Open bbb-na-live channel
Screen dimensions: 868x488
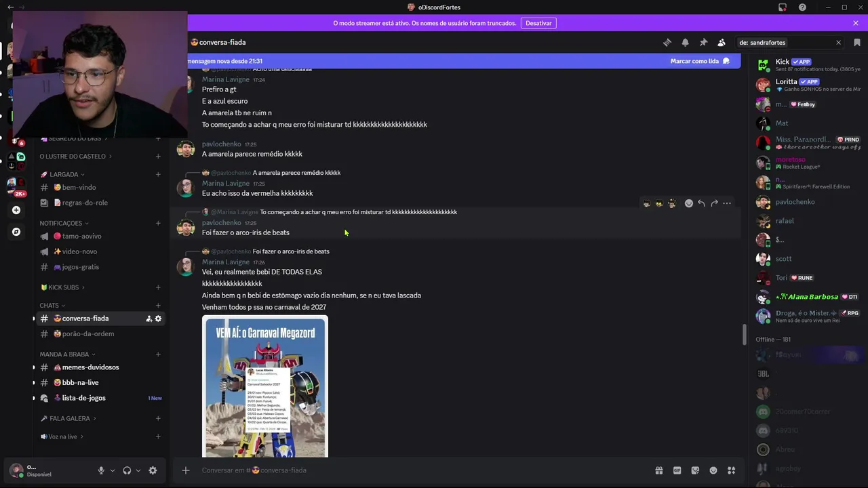pyautogui.click(x=101, y=383)
